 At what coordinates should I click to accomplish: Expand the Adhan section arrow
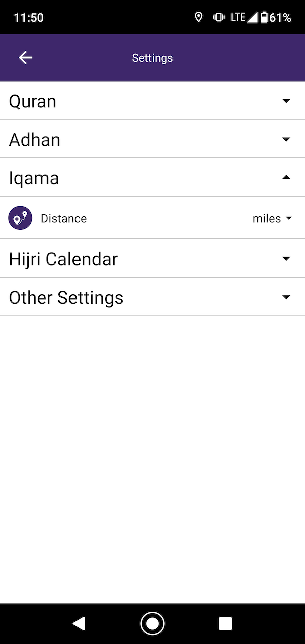(286, 139)
